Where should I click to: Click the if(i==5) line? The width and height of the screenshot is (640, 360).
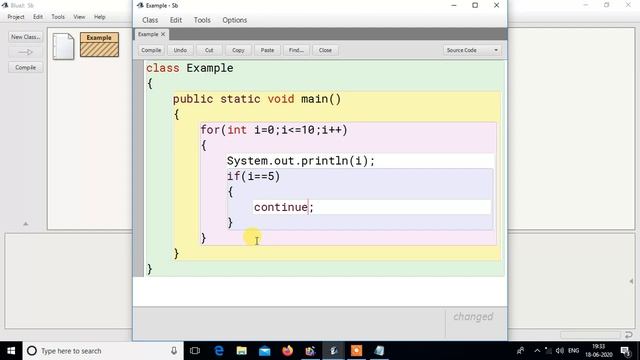253,176
